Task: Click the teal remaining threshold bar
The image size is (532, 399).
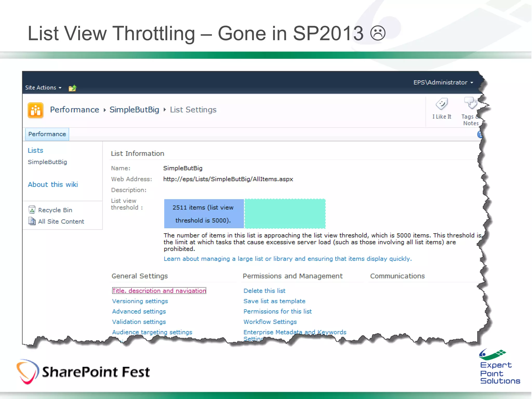Action: 285,214
